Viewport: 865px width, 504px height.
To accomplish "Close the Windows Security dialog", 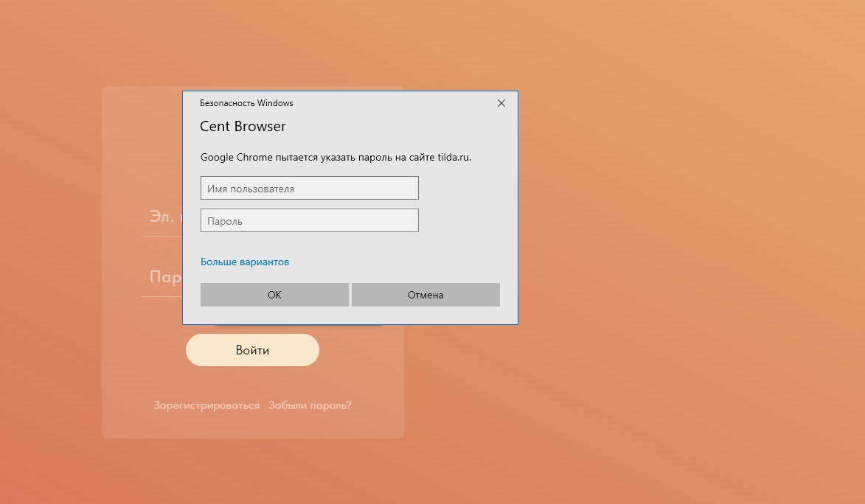I will coord(501,103).
